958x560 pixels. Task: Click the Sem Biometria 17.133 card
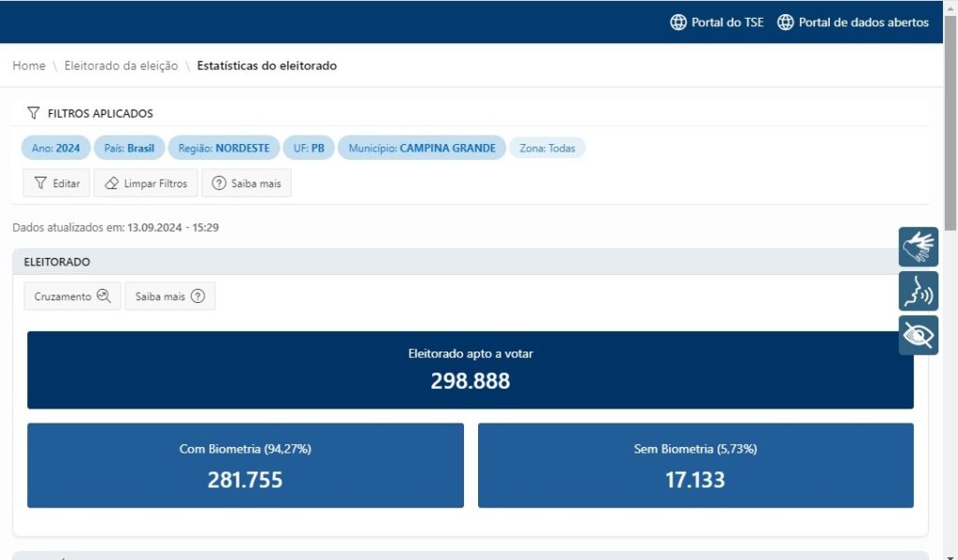coord(695,466)
